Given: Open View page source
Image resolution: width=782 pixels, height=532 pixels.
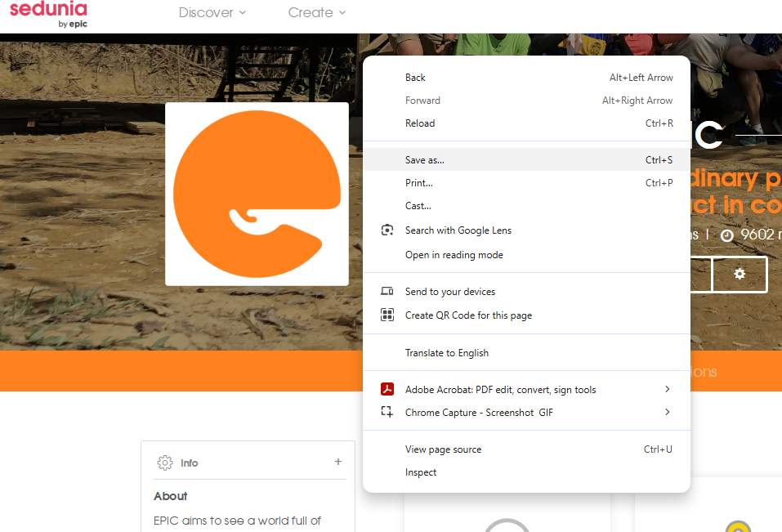Looking at the screenshot, I should coord(443,449).
